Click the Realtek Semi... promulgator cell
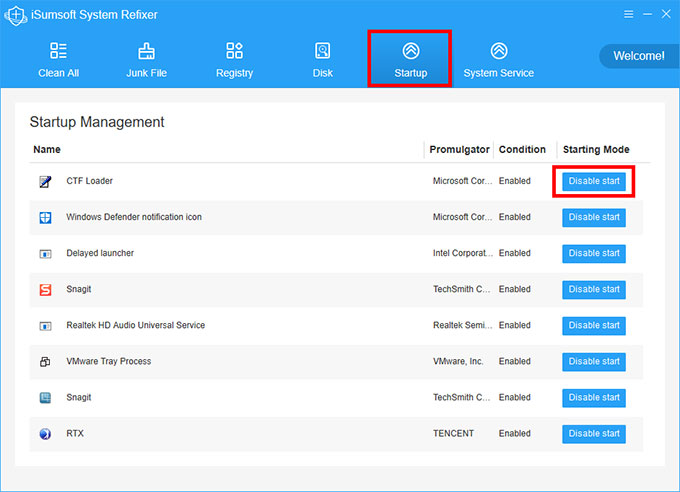 pos(463,325)
